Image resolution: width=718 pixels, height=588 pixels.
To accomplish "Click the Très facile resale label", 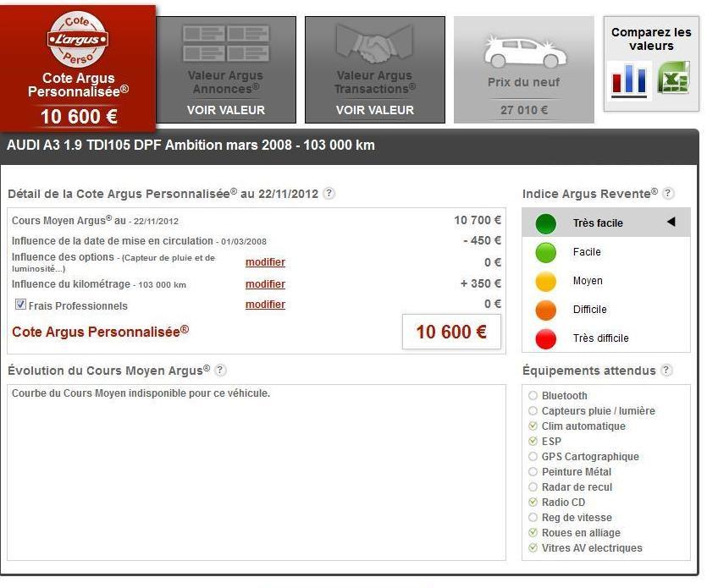I will tap(598, 223).
